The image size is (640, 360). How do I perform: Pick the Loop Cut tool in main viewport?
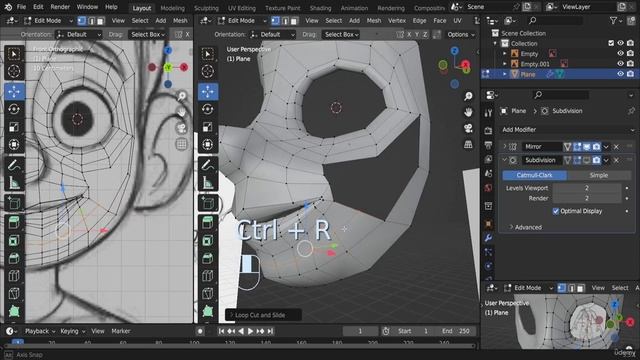[x=208, y=276]
